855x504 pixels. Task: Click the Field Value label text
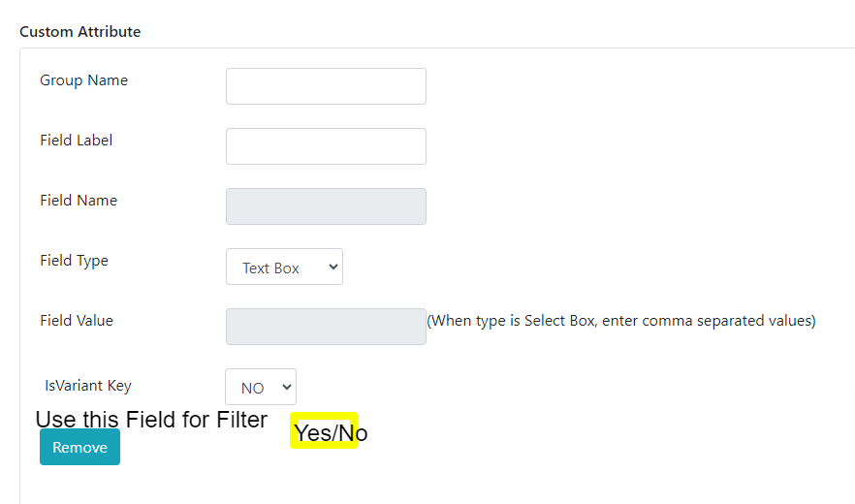coord(77,320)
